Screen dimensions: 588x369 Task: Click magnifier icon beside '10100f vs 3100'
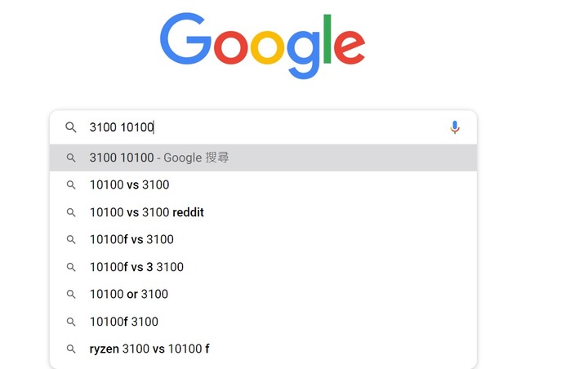[x=71, y=240]
